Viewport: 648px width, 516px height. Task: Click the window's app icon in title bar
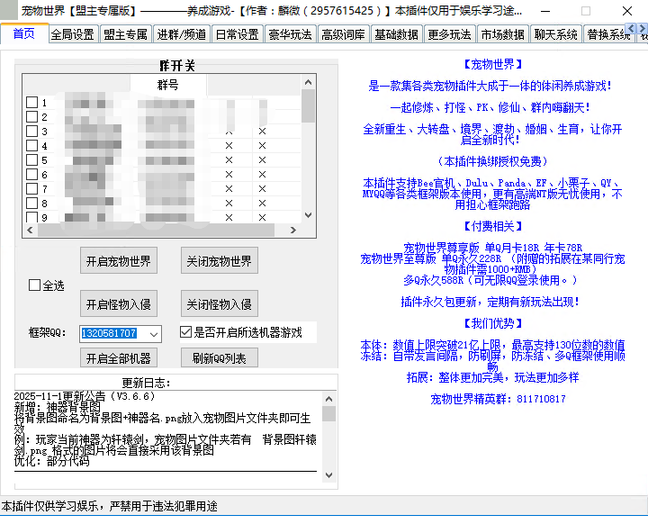coord(9,10)
